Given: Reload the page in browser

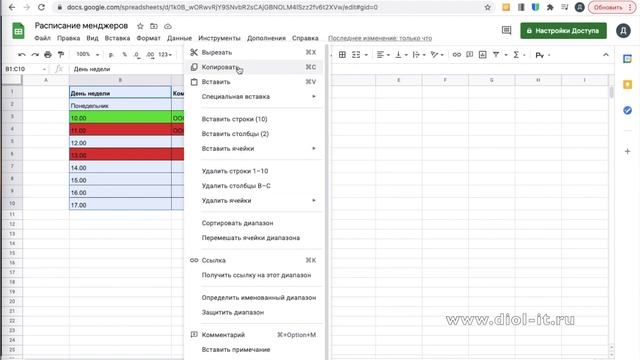Looking at the screenshot, I should 41,7.
